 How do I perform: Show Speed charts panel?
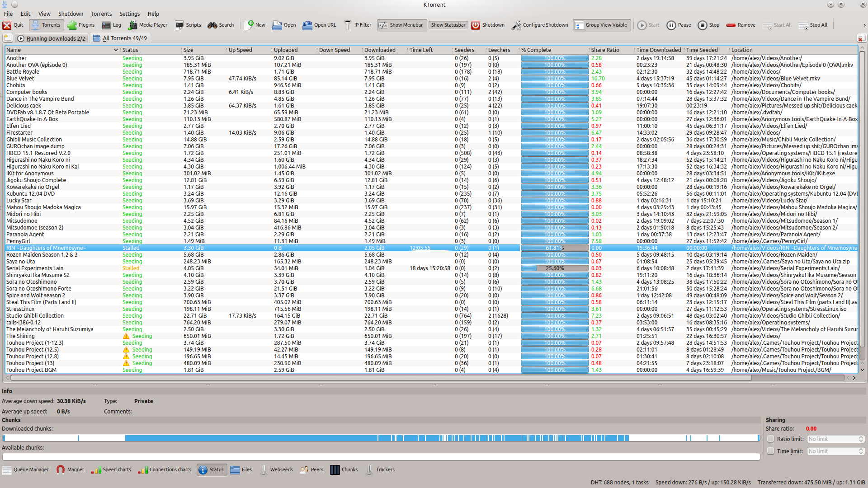coord(111,470)
